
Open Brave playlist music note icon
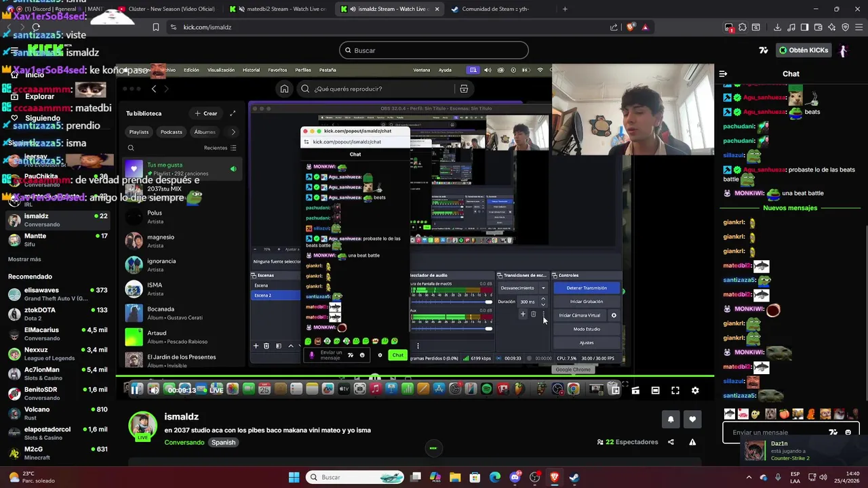791,27
